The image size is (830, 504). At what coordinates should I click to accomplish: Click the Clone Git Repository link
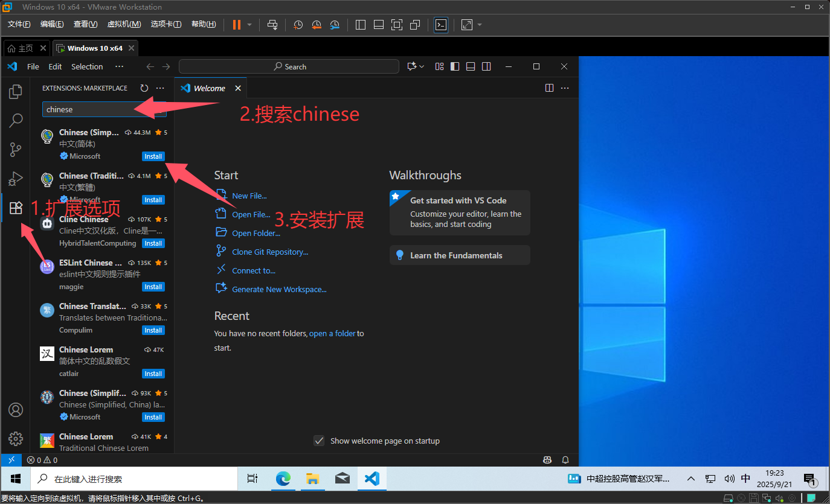pos(270,252)
